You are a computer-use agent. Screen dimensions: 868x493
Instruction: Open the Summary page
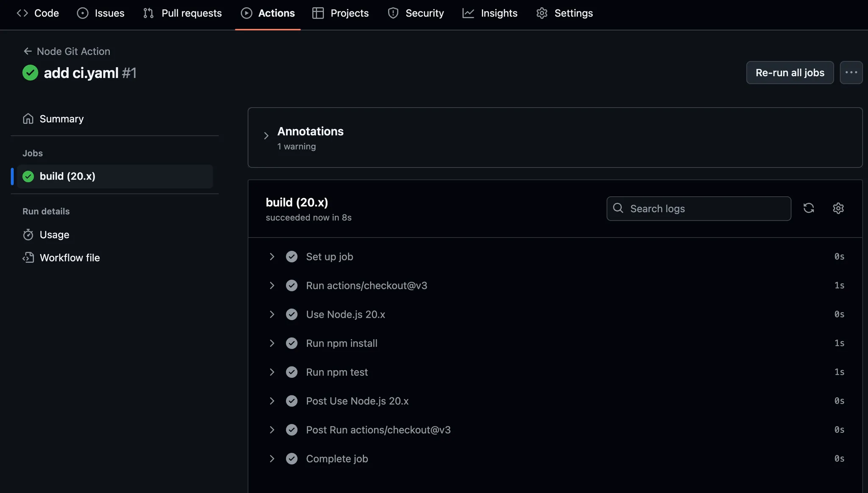click(x=61, y=119)
